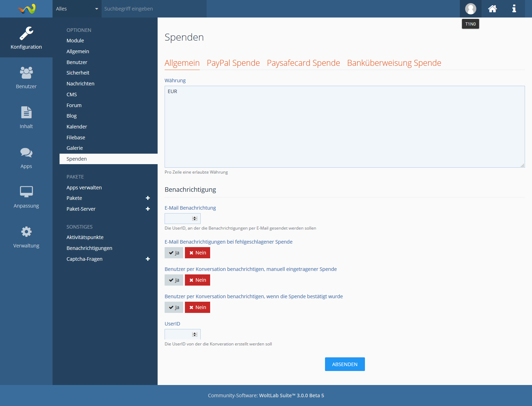Open the user avatar menu
The height and width of the screenshot is (406, 532).
pos(470,9)
